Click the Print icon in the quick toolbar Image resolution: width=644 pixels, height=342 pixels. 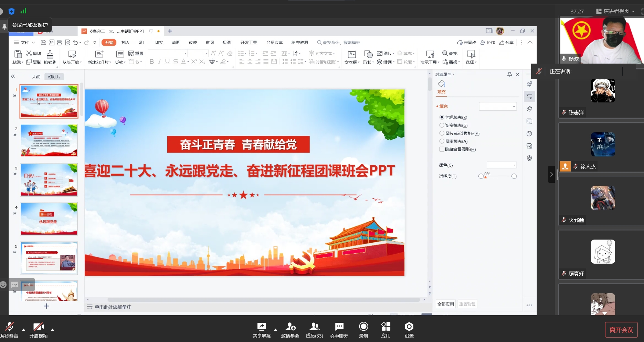coord(60,43)
